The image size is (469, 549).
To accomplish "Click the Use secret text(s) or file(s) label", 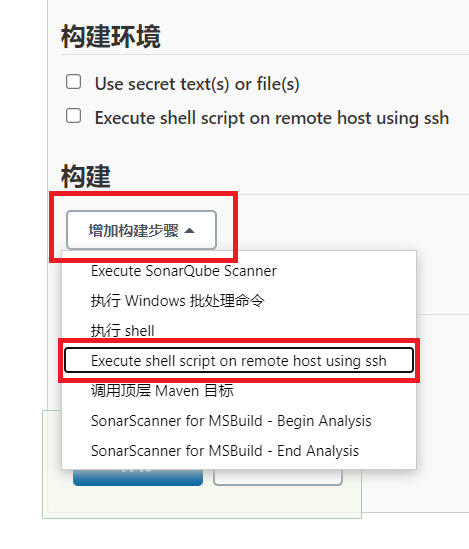I will point(197,84).
